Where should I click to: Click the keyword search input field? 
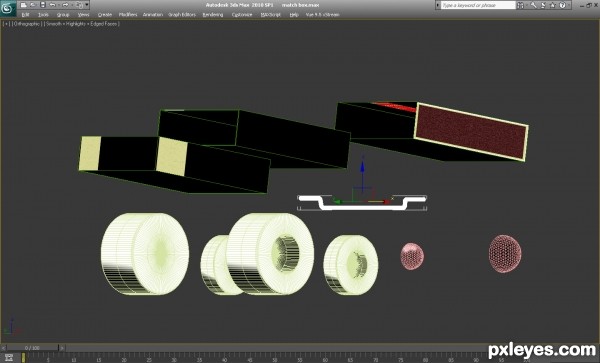coord(478,5)
